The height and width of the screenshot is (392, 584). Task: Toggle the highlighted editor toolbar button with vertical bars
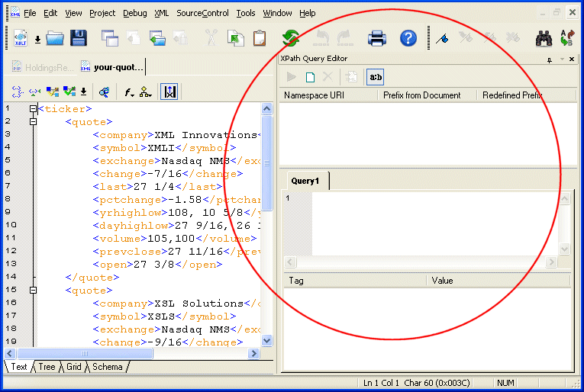[169, 92]
